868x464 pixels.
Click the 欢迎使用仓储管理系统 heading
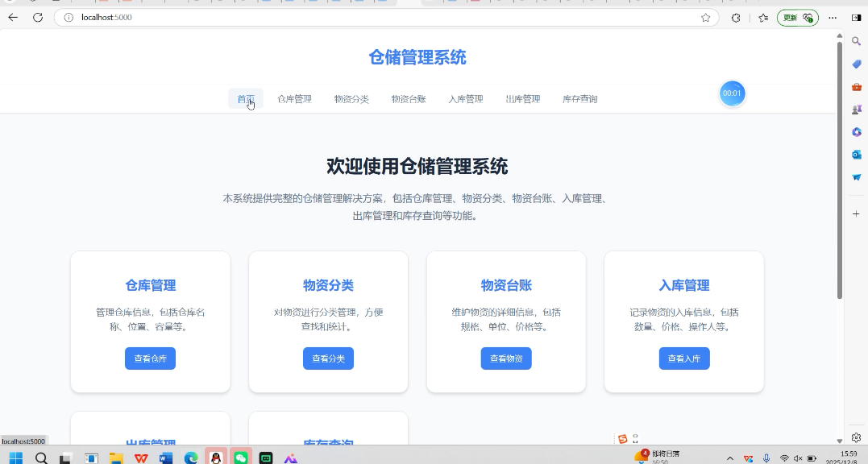point(417,166)
